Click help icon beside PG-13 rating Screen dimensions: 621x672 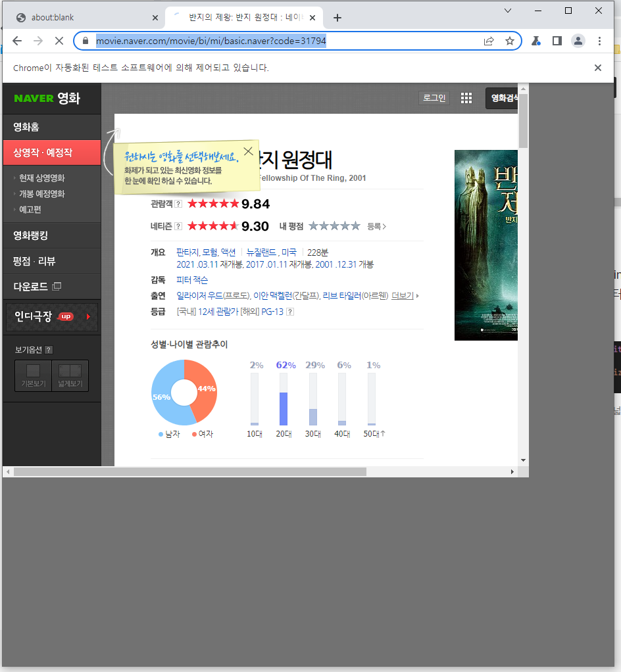(290, 312)
